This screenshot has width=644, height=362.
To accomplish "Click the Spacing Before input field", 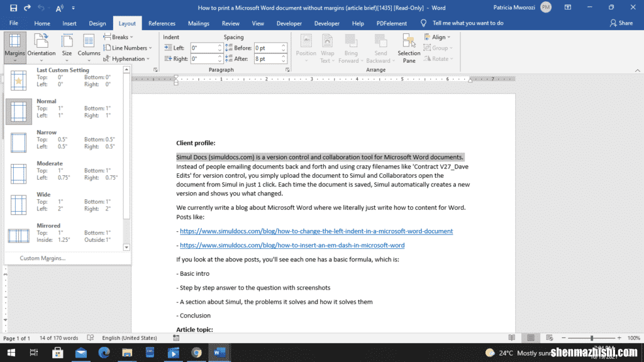I will (x=267, y=48).
